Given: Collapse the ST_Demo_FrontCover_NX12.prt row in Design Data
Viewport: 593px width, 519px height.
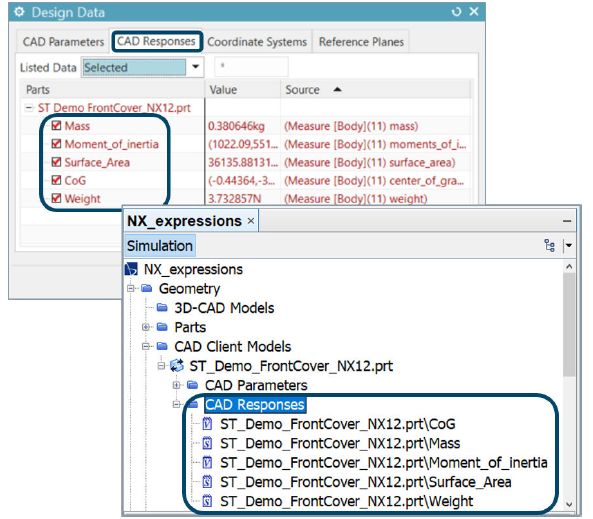Looking at the screenshot, I should coord(29,108).
